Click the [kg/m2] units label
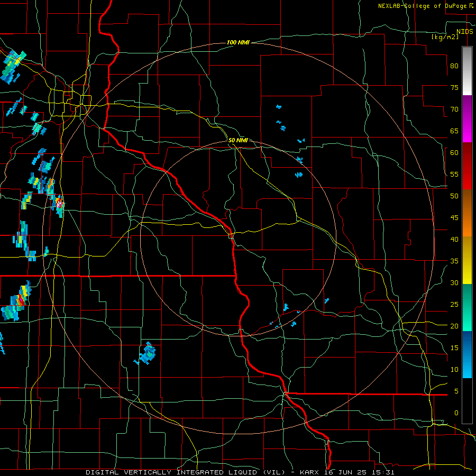Screen dimensions: 476x476 point(445,37)
